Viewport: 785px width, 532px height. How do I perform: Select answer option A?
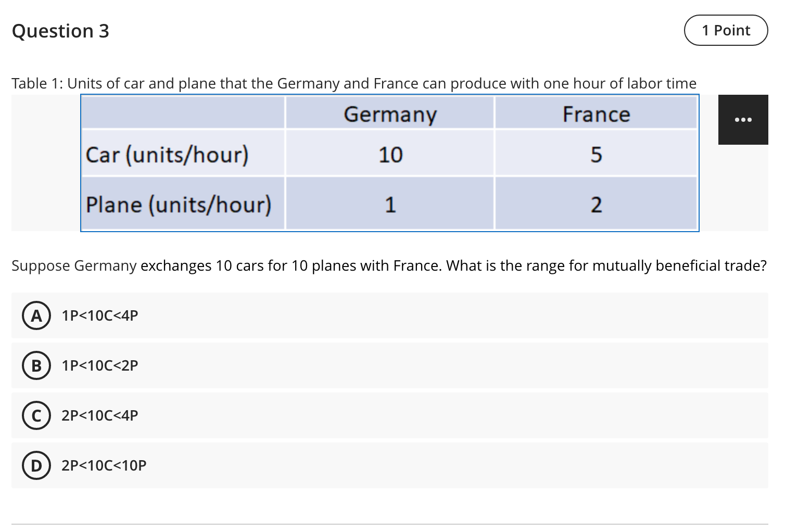point(36,315)
